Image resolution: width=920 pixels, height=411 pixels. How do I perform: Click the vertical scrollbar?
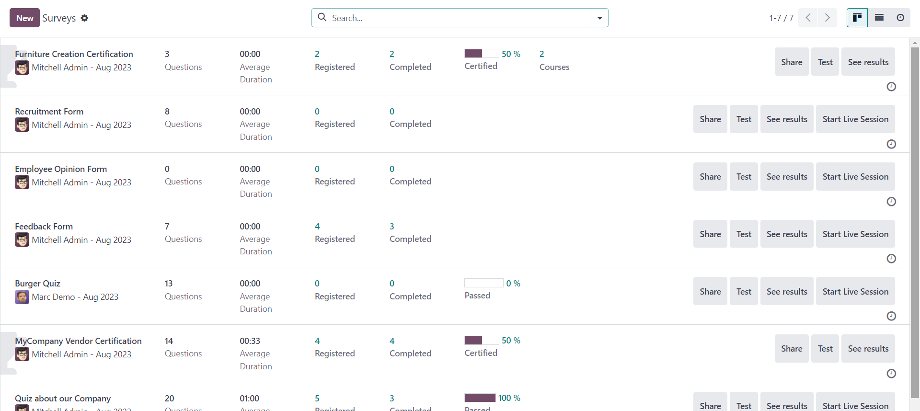coord(915,223)
